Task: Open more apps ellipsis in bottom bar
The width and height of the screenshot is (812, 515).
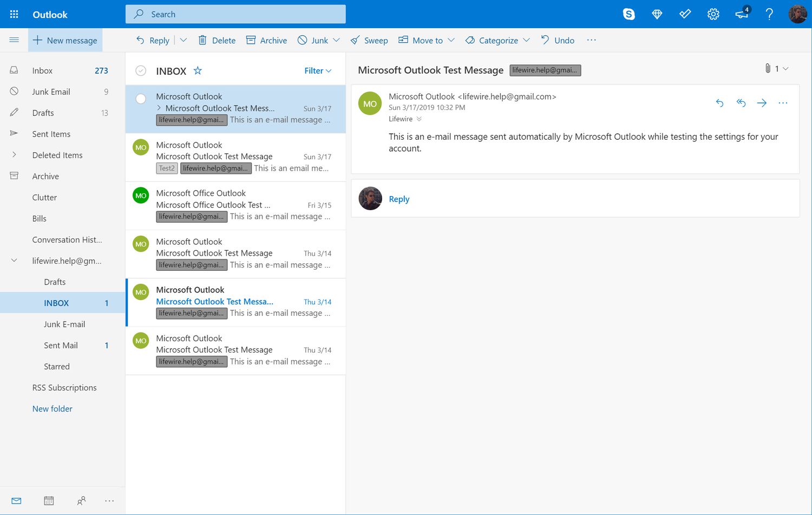Action: click(x=109, y=501)
